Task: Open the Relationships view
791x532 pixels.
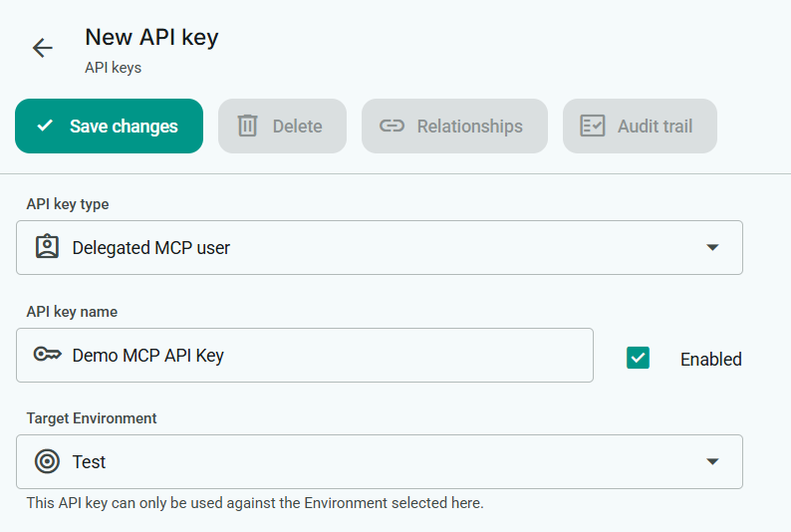Action: tap(454, 127)
